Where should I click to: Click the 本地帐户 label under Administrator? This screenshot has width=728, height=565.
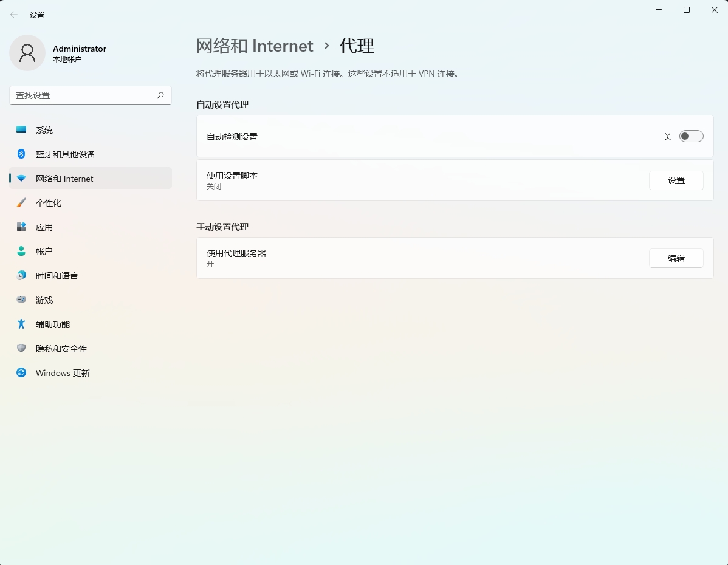(x=67, y=60)
